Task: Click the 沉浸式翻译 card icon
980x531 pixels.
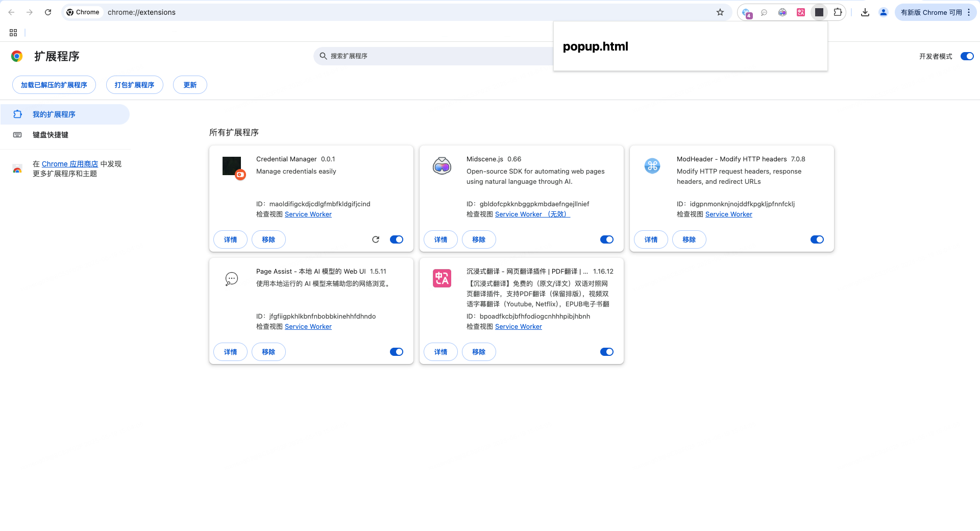Action: (x=442, y=278)
